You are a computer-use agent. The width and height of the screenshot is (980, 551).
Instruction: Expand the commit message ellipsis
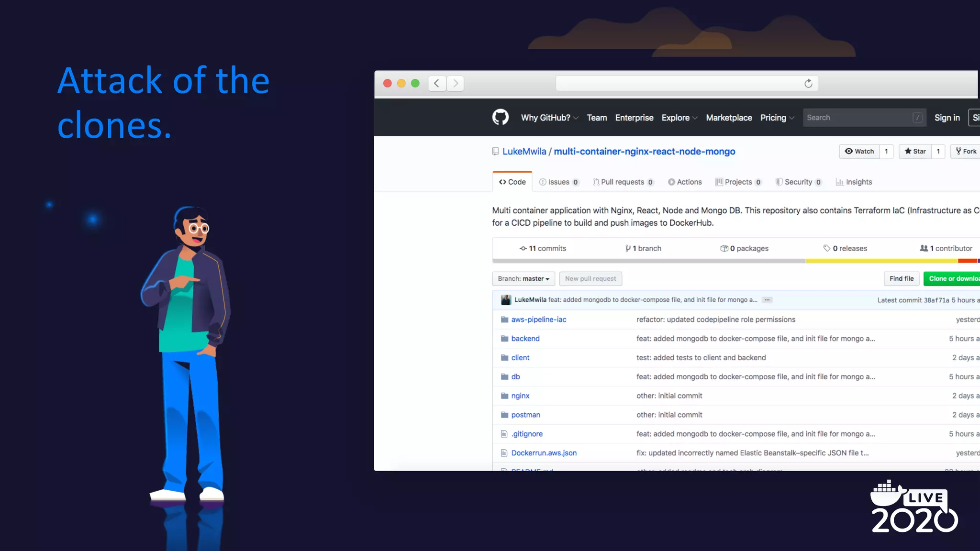pyautogui.click(x=767, y=300)
